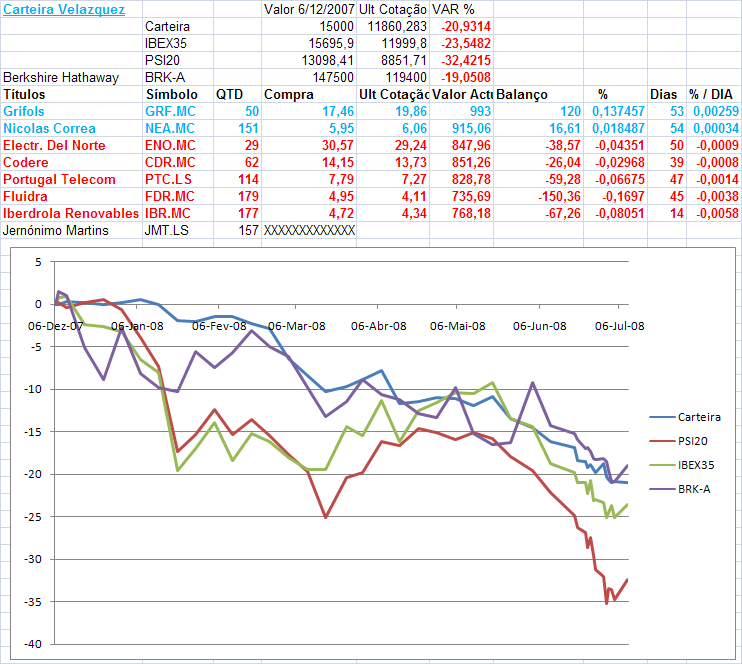Viewport: 742px width, 664px height.
Task: Click Nicolas Correa value 915,06
Action: pos(461,129)
